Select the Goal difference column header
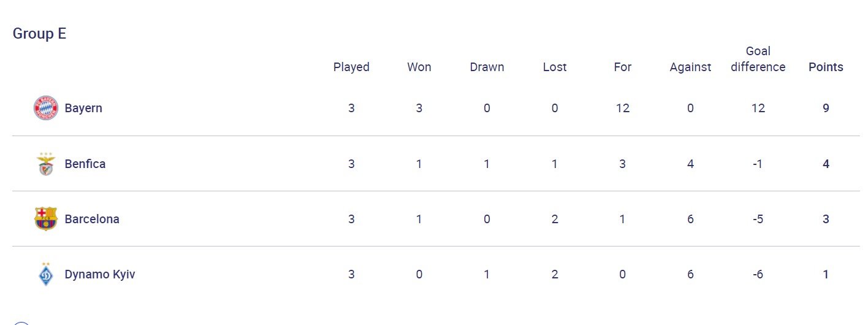Image resolution: width=868 pixels, height=325 pixels. click(x=758, y=59)
